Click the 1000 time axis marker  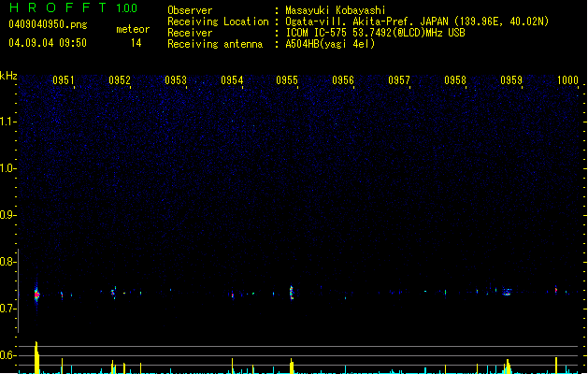(x=567, y=80)
